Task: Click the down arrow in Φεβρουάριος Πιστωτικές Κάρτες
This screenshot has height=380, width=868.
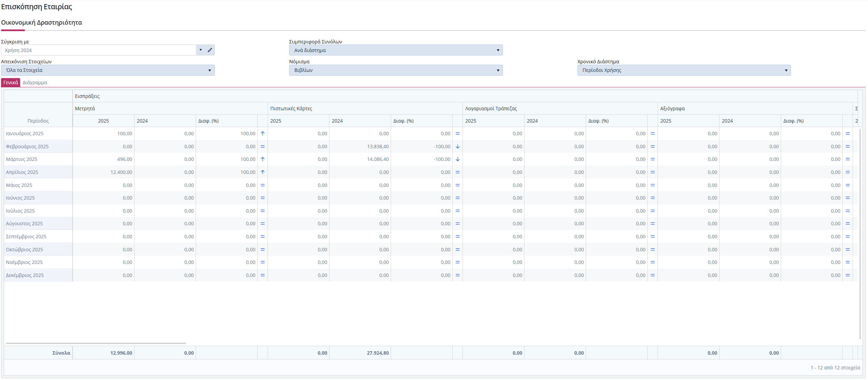Action: [x=457, y=147]
